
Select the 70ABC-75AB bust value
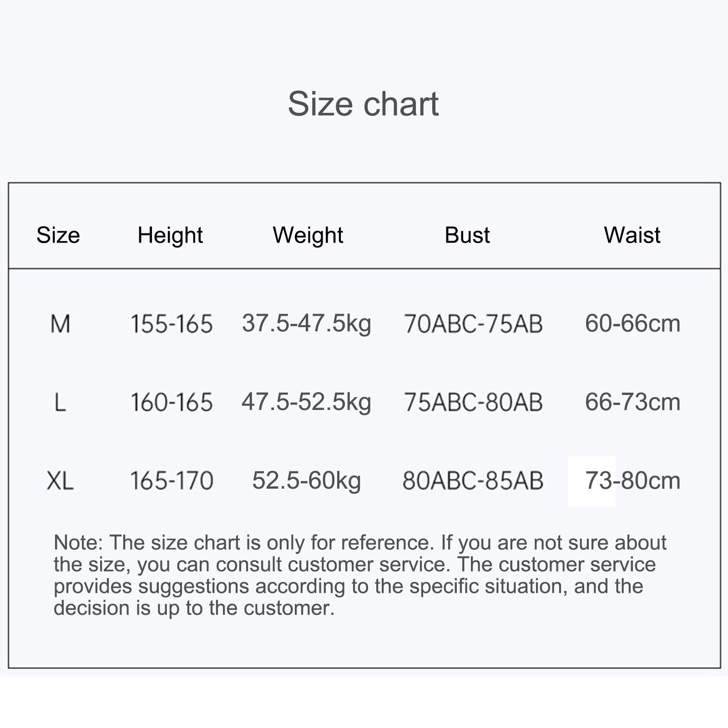click(473, 324)
